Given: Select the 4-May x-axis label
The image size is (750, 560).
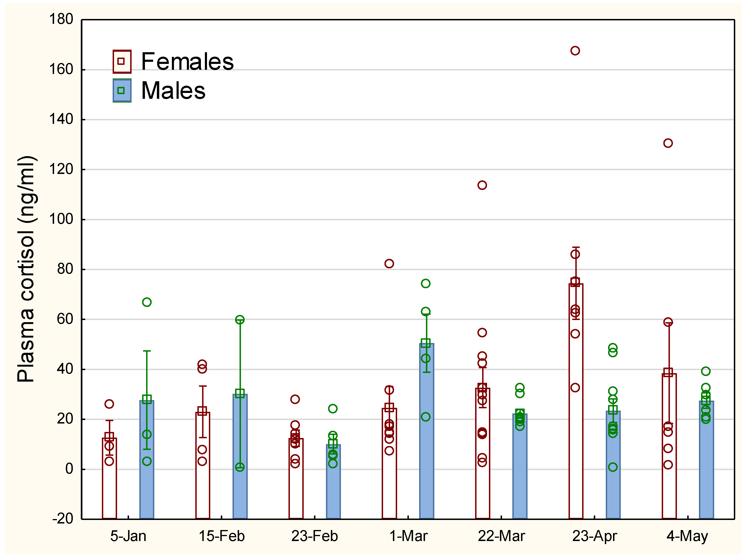Looking at the screenshot, I should coord(687,536).
